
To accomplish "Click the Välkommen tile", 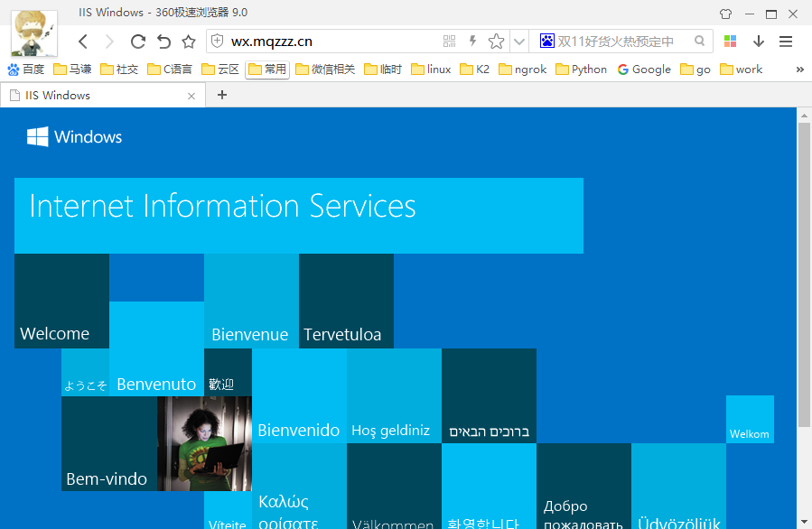I will (394, 486).
